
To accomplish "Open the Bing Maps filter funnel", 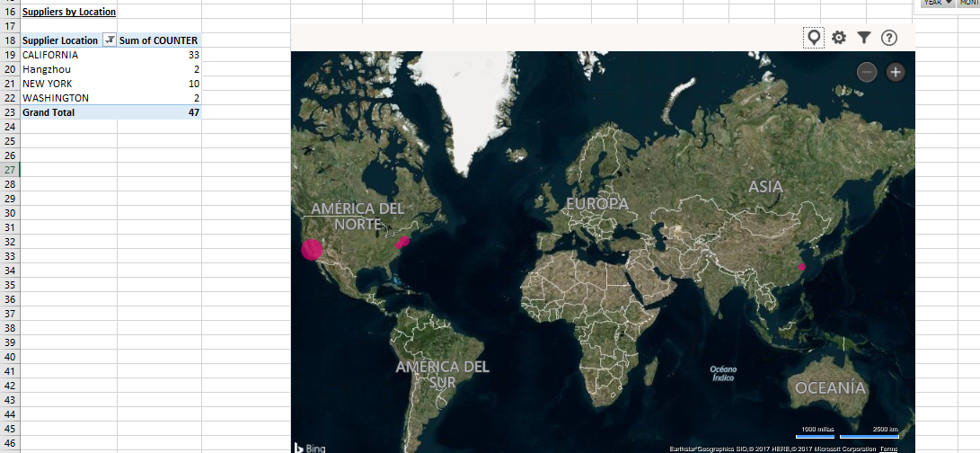I will (x=864, y=38).
